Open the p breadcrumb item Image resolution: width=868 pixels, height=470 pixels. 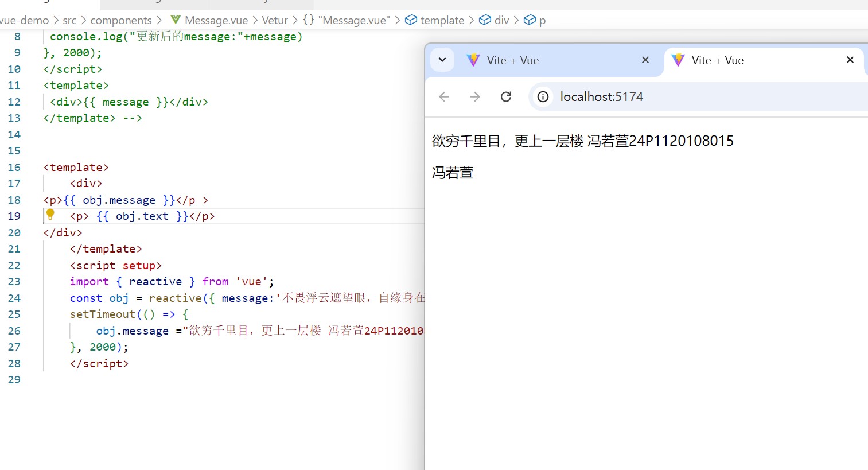point(542,21)
